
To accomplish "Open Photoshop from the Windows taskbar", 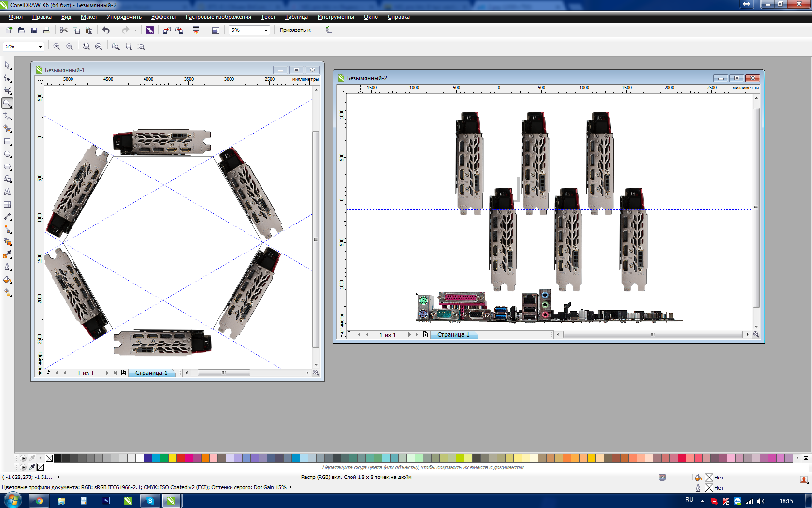I will point(105,501).
